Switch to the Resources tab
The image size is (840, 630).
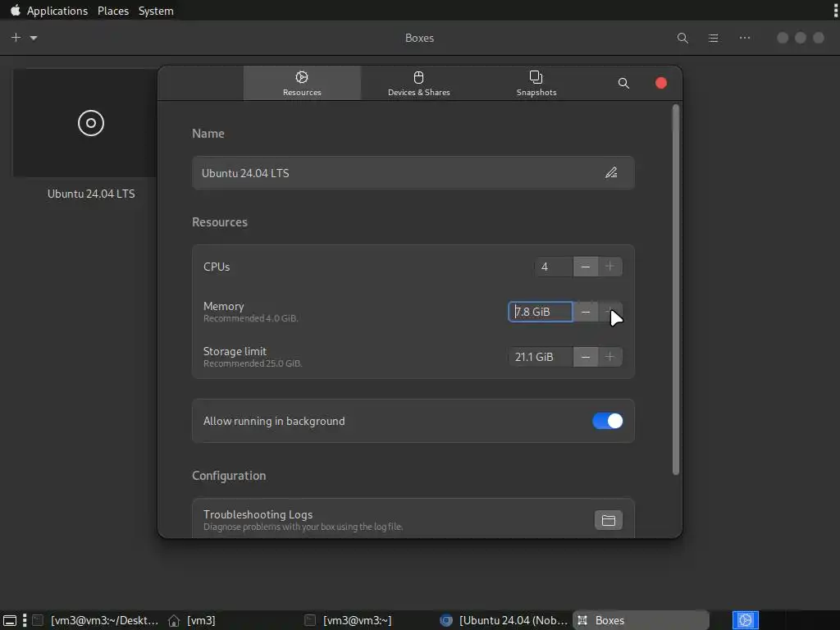[302, 84]
